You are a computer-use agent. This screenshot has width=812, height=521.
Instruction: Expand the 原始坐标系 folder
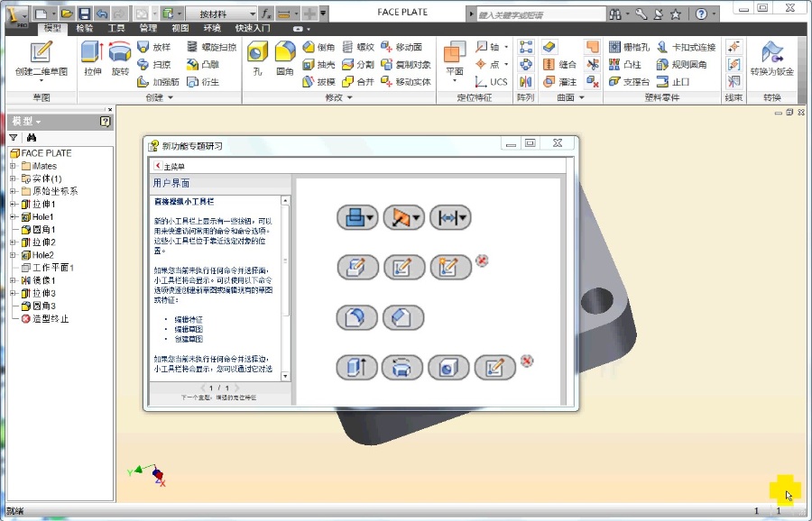pyautogui.click(x=13, y=191)
